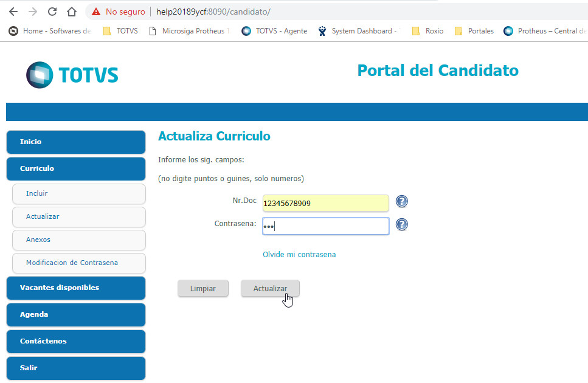Log out with the Salir menu
The width and height of the screenshot is (588, 383).
coord(76,368)
